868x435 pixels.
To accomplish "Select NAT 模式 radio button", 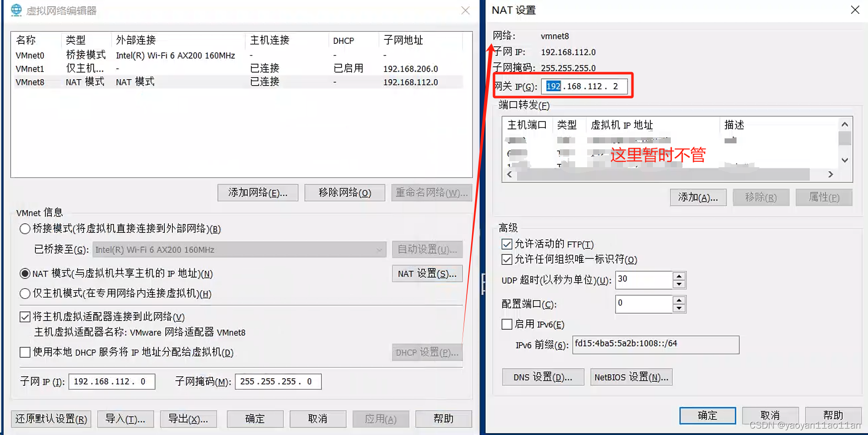I will point(25,274).
